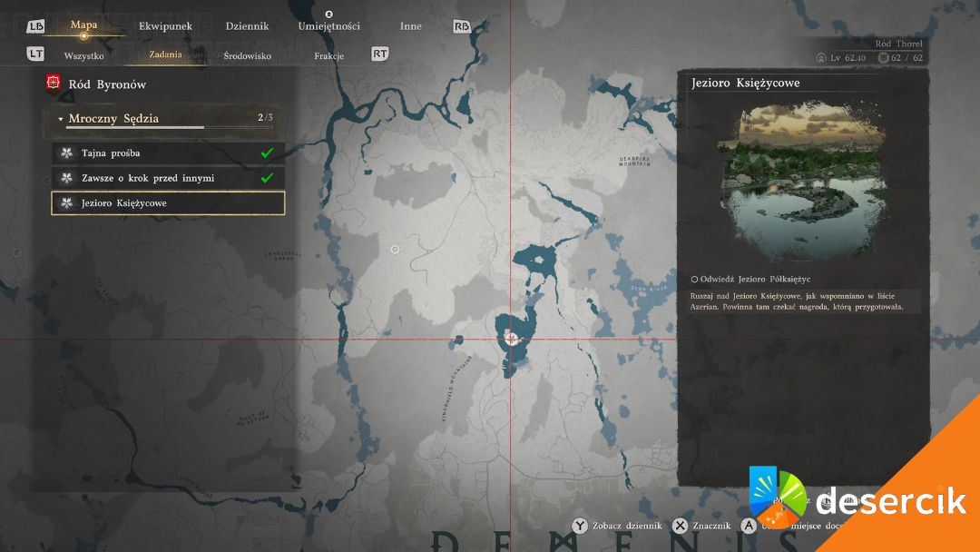
Task: Click the Y button icon for Zobacz dziennik
Action: pos(578,526)
